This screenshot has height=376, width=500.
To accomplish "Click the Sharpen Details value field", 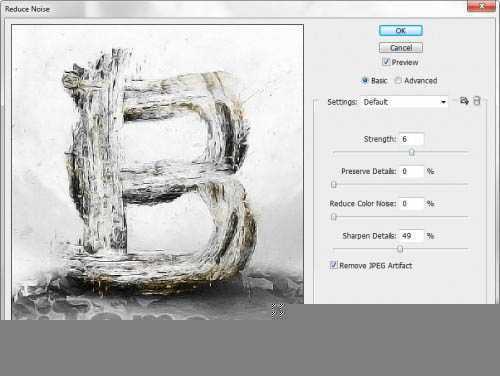I will (412, 236).
